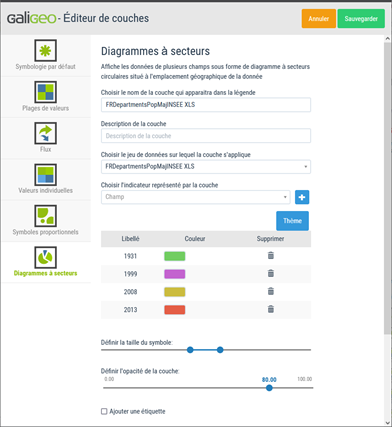Remove the 1999 field using trash icon
The height and width of the screenshot is (427, 392).
[x=271, y=273]
